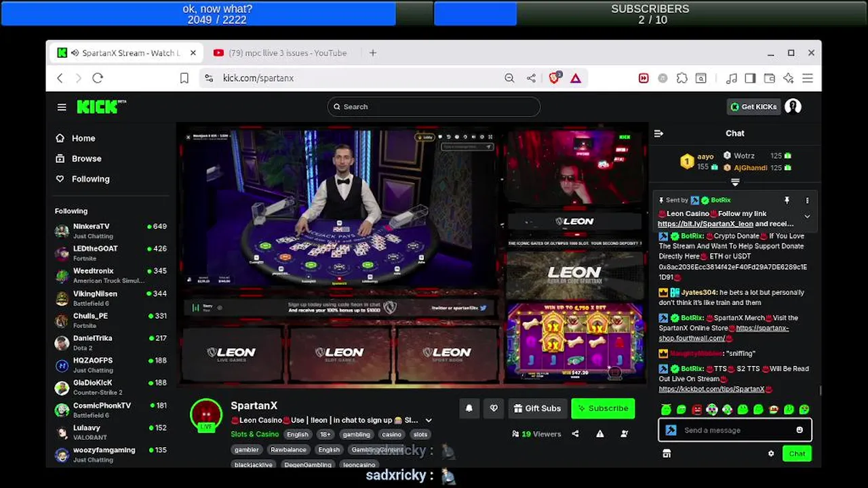The height and width of the screenshot is (488, 868).
Task: Enable stream notifications with the bell icon
Action: pyautogui.click(x=469, y=408)
